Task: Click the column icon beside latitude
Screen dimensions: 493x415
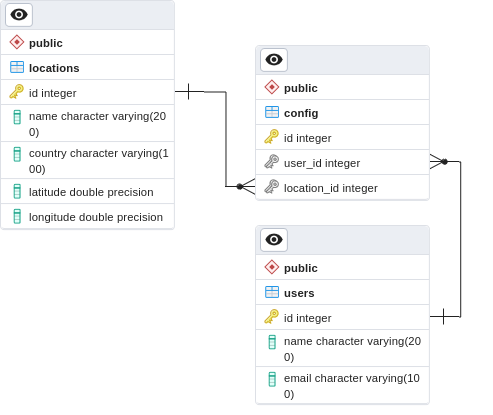Action: (17, 191)
